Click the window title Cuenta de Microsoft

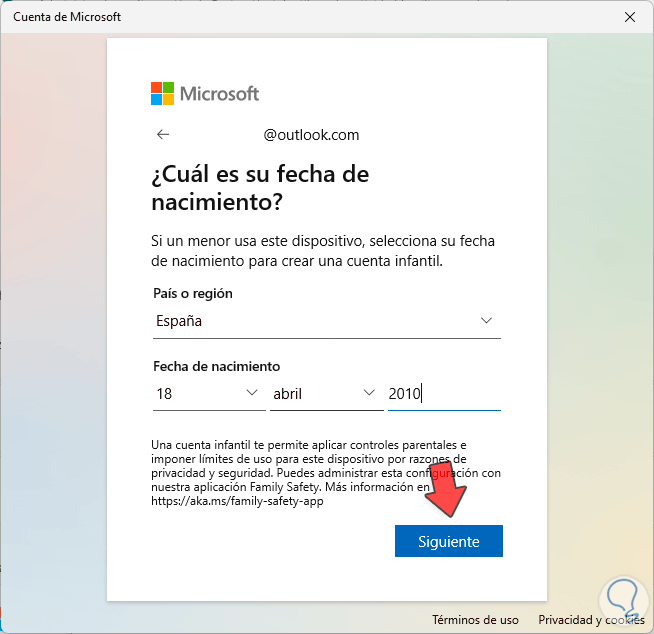pyautogui.click(x=67, y=17)
